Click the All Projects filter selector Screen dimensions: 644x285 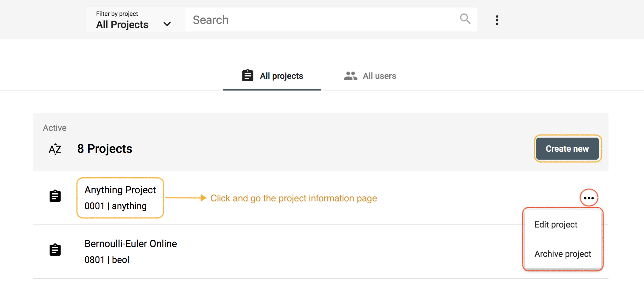point(122,24)
